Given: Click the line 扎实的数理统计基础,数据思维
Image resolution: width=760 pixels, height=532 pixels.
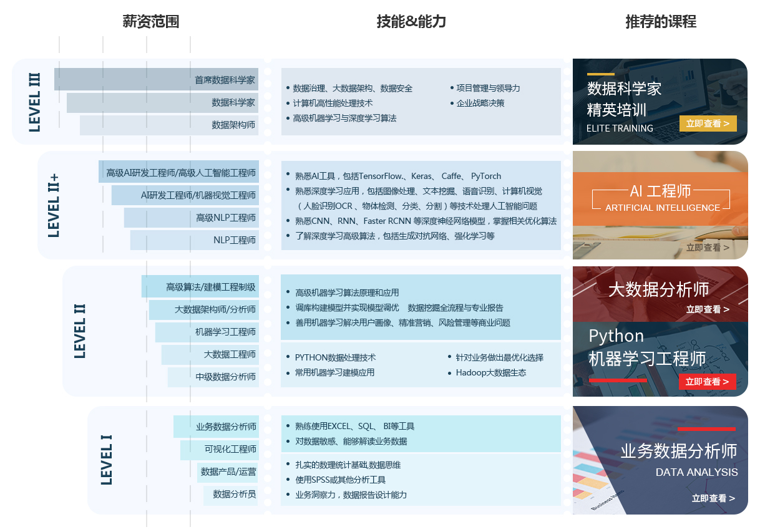Looking at the screenshot, I should 348,465.
